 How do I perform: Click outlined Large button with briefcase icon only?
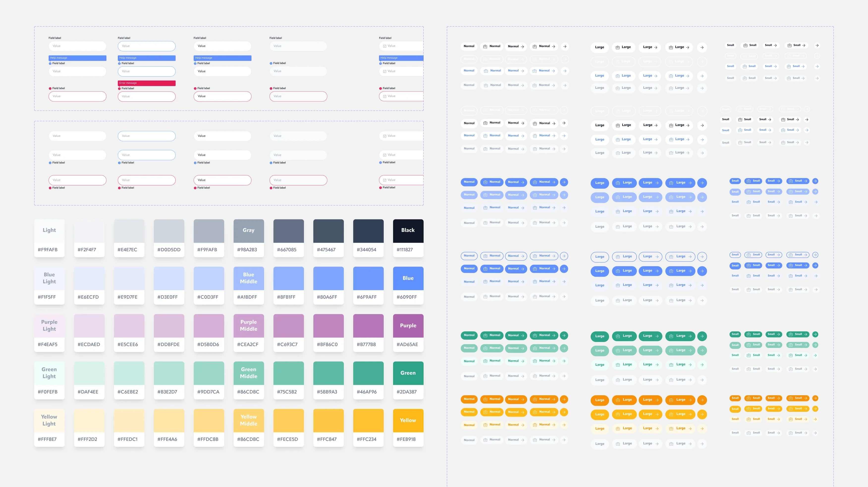[624, 257]
